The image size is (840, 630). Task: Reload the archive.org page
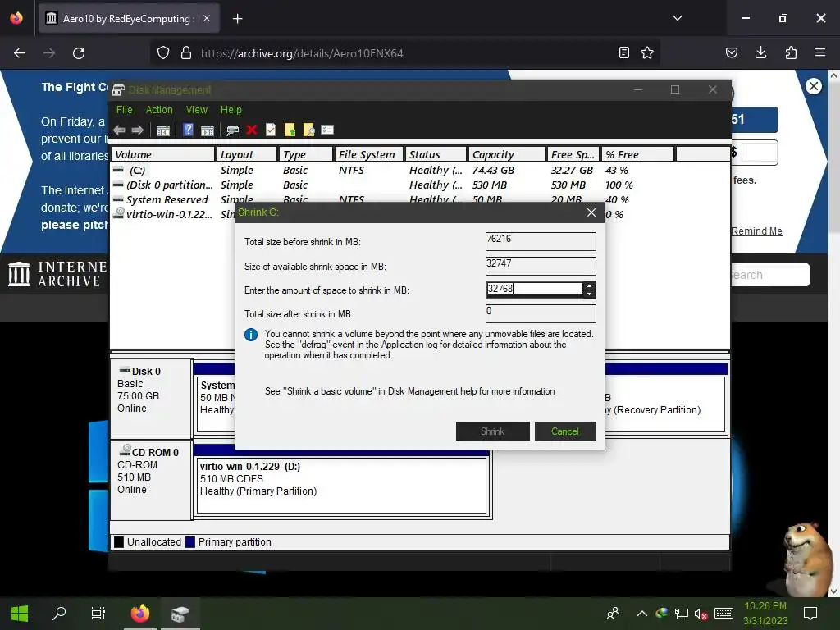pos(79,53)
